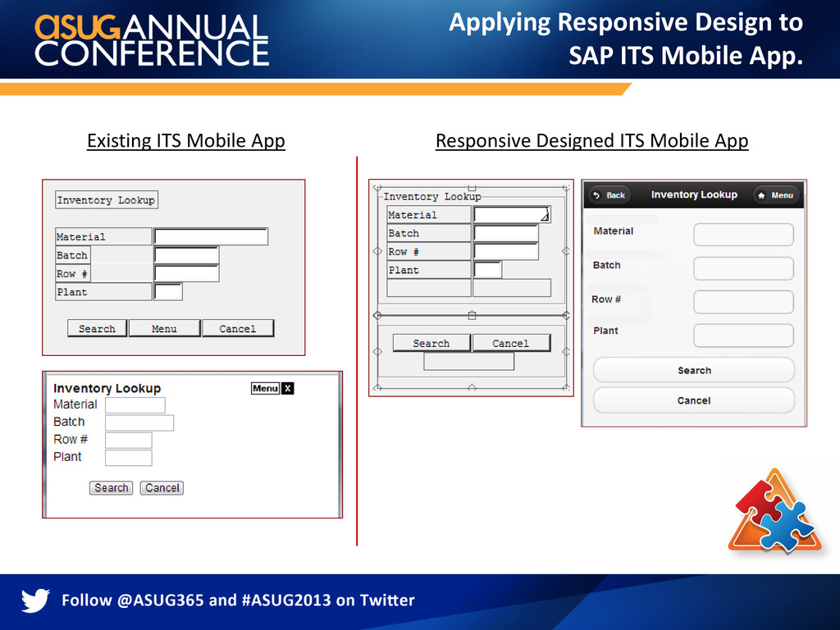Click small Menu button in white-background app
The width and height of the screenshot is (840, 630).
(x=265, y=388)
